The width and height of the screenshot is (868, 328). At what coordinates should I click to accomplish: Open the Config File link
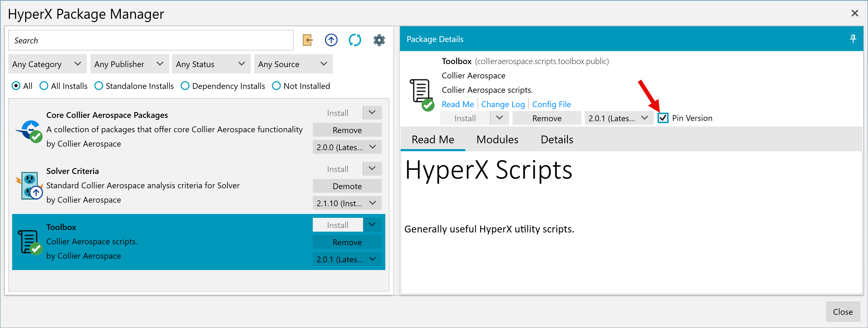pyautogui.click(x=551, y=104)
